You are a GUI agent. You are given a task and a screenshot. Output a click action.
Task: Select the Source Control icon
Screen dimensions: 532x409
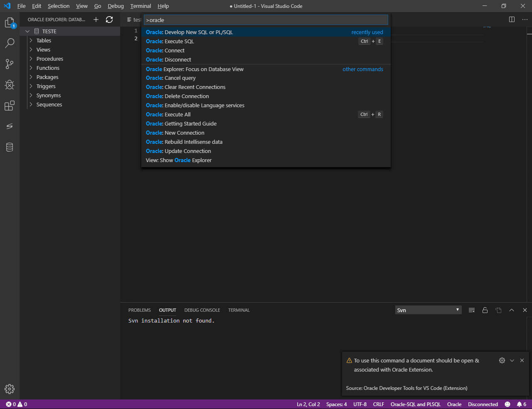point(10,64)
